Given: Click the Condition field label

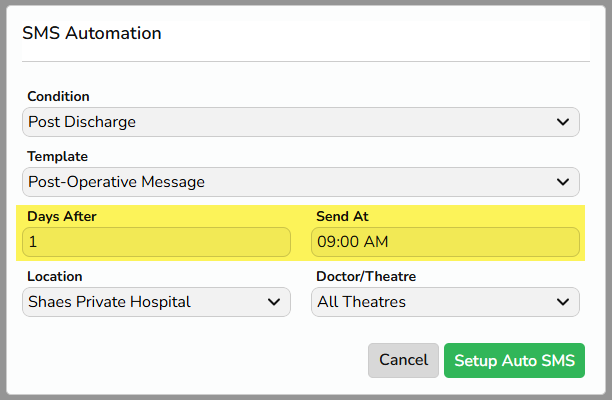Looking at the screenshot, I should (58, 96).
